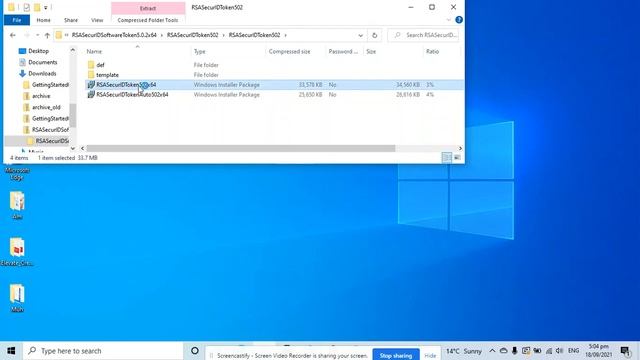Select the template folder
Screen dimensions: 640x360
pos(107,75)
